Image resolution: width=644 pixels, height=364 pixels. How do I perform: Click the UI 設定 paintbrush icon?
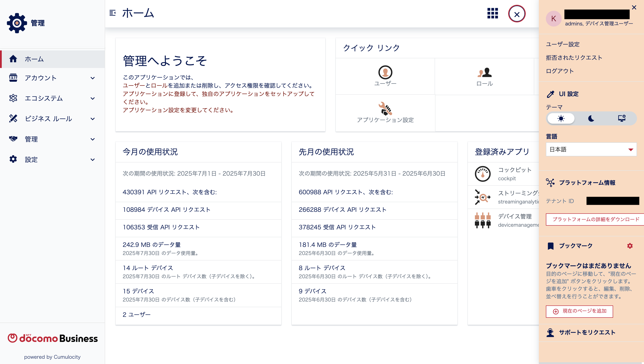tap(550, 94)
